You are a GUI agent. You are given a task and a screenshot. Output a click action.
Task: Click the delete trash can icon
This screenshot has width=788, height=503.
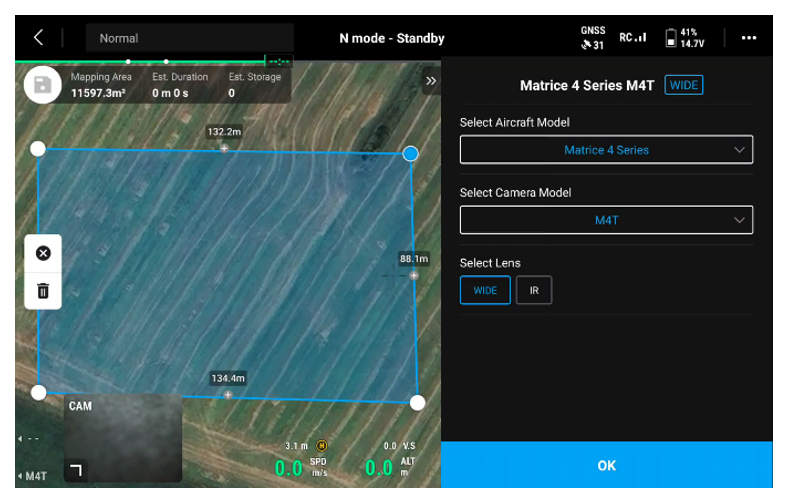click(43, 291)
